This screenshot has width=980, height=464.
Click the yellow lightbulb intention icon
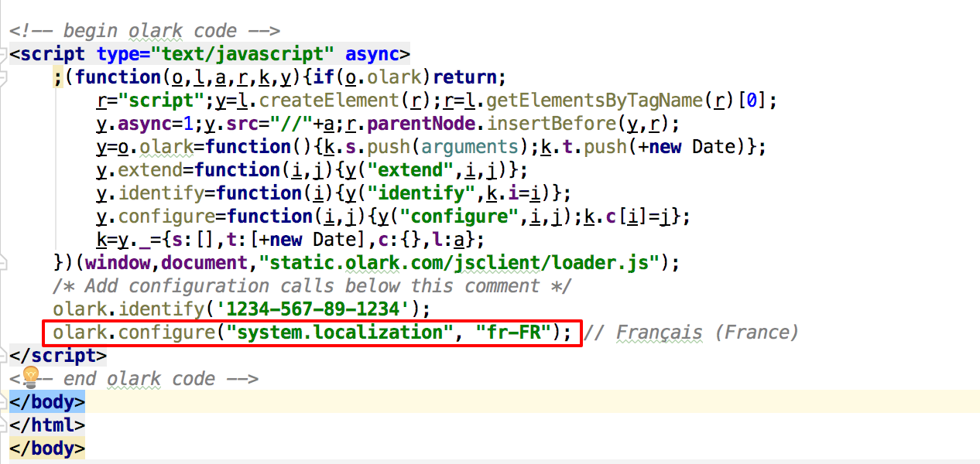tap(30, 377)
